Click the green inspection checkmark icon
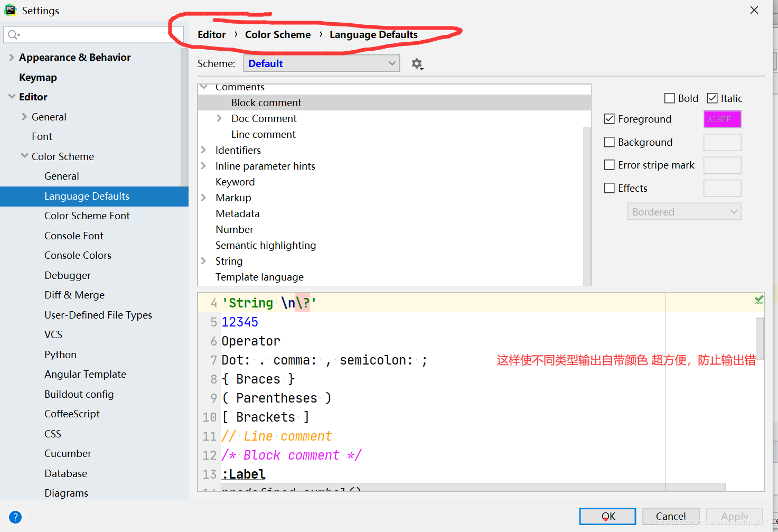The width and height of the screenshot is (778, 532). tap(759, 300)
